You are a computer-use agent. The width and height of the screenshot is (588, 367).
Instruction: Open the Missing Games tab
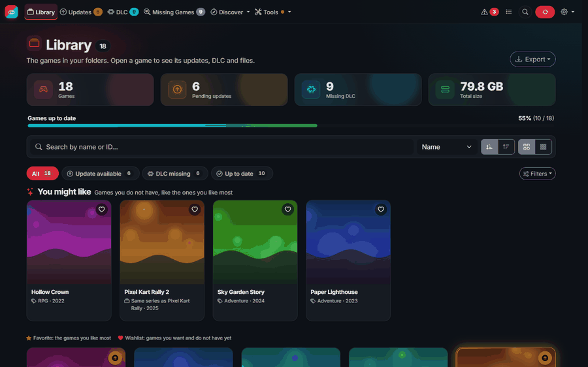[174, 12]
